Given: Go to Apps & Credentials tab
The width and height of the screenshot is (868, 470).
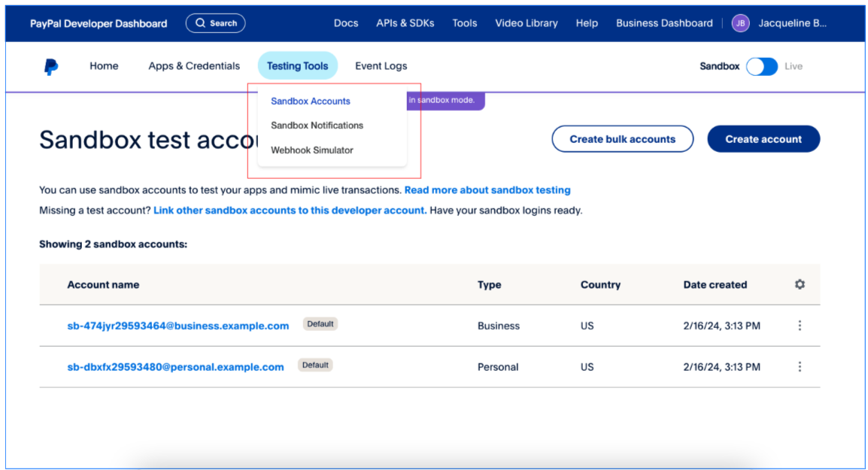Looking at the screenshot, I should 194,66.
